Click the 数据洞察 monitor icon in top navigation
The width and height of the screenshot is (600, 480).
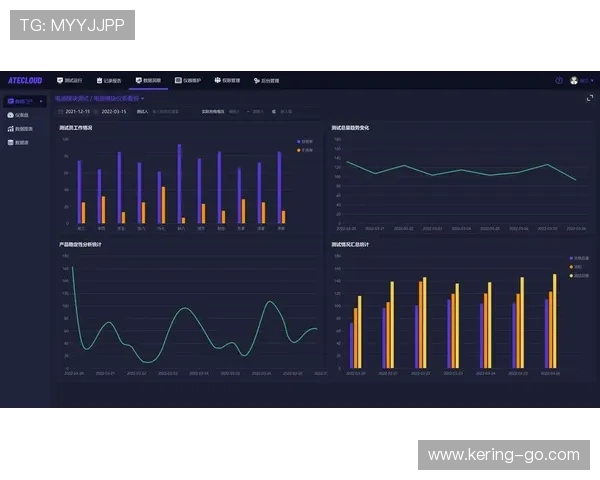(x=139, y=80)
